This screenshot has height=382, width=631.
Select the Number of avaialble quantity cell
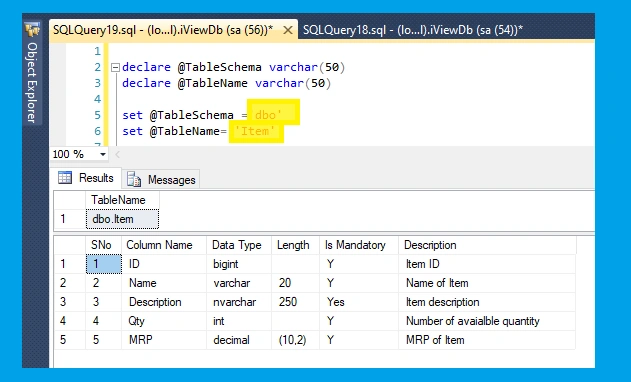pos(487,321)
